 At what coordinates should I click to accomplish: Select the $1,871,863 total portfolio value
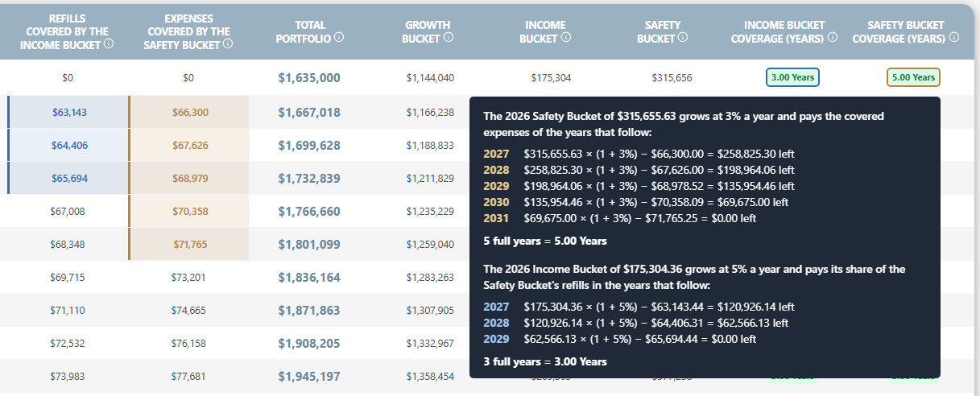(x=309, y=310)
